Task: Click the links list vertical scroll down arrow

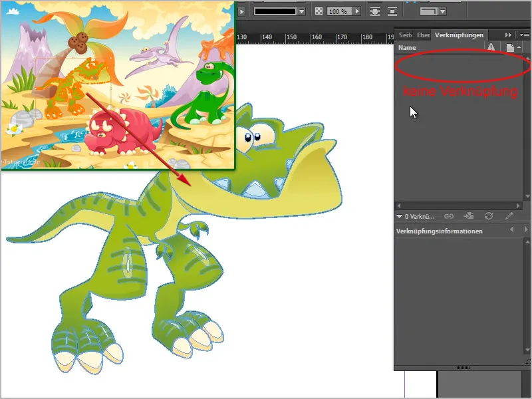Action: click(x=527, y=196)
